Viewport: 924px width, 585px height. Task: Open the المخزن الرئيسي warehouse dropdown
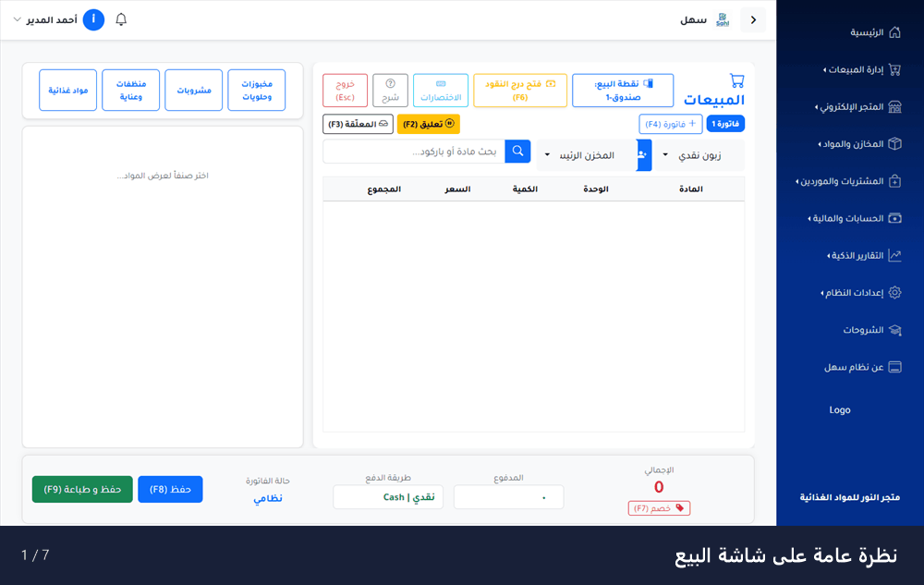click(x=587, y=155)
